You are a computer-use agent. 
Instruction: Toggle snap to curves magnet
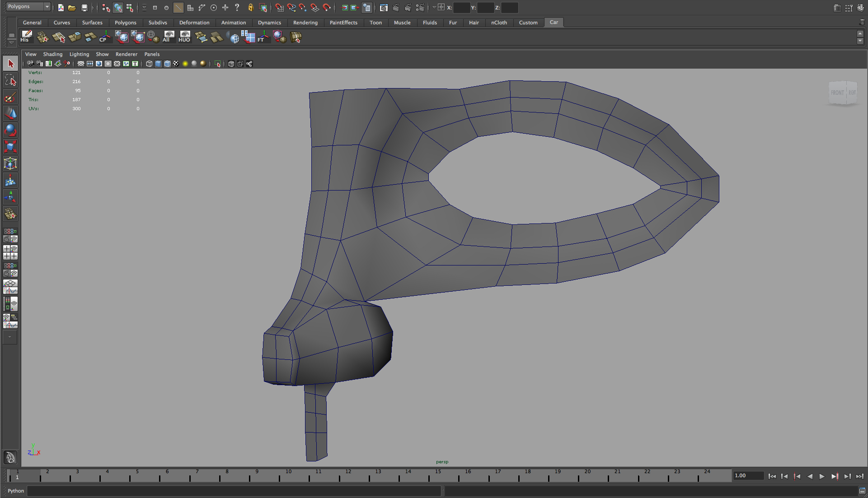pyautogui.click(x=291, y=8)
